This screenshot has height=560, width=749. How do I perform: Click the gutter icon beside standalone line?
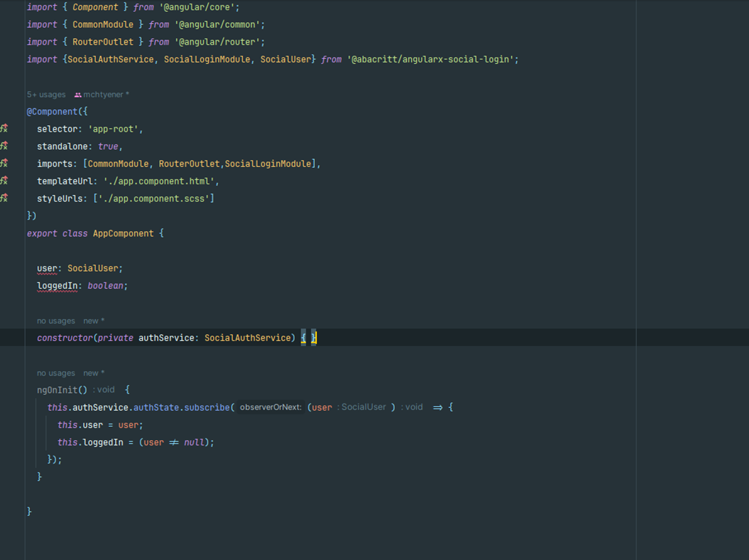[x=4, y=146]
